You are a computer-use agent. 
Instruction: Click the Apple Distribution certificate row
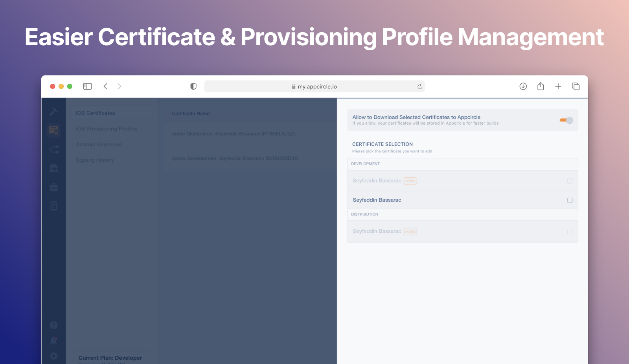tap(250, 134)
